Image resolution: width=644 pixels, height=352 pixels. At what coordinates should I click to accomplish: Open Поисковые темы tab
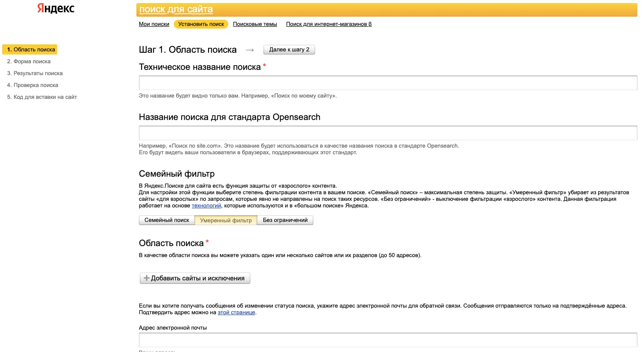[x=255, y=24]
